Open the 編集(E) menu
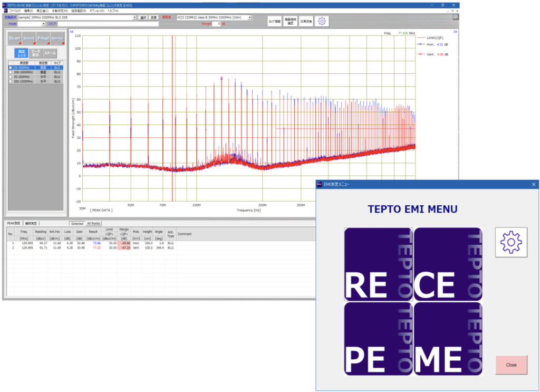540x392 pixels. (x=28, y=11)
